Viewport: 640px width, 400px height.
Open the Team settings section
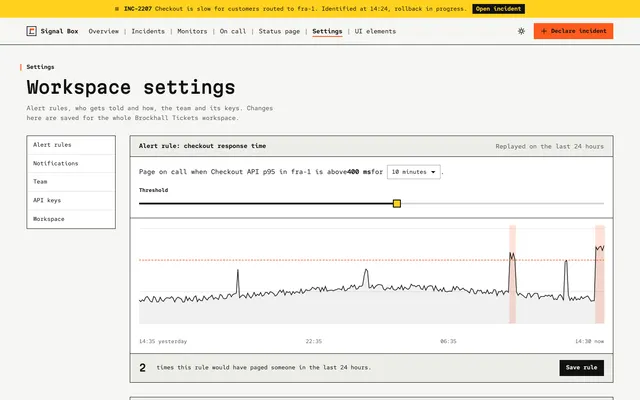[x=71, y=182]
